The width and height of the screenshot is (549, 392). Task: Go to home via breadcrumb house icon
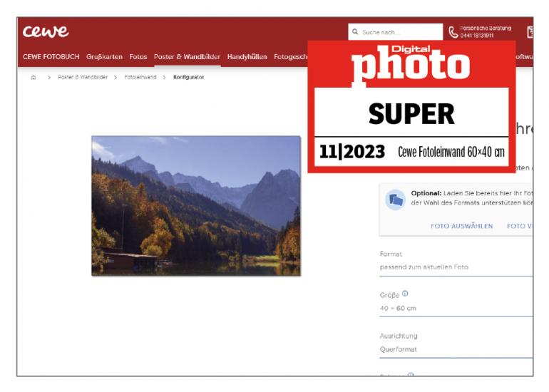point(34,78)
